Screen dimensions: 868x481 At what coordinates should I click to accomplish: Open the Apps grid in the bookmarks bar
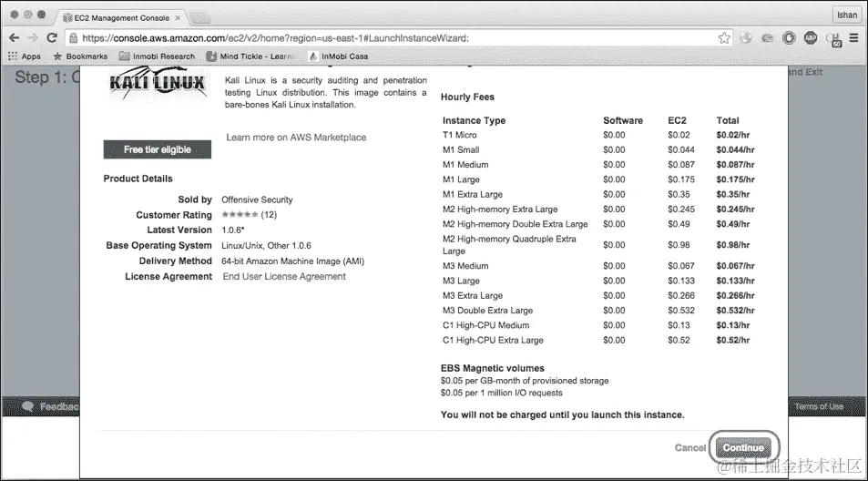point(24,56)
